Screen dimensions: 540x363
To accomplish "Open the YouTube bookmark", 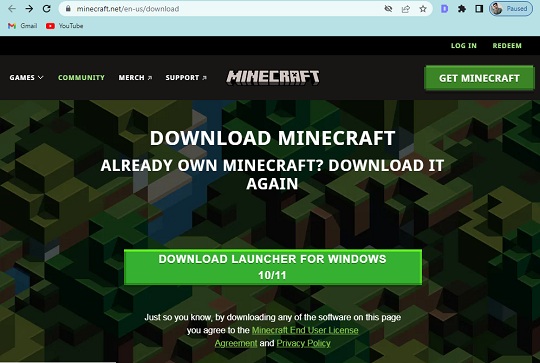I will click(x=65, y=26).
